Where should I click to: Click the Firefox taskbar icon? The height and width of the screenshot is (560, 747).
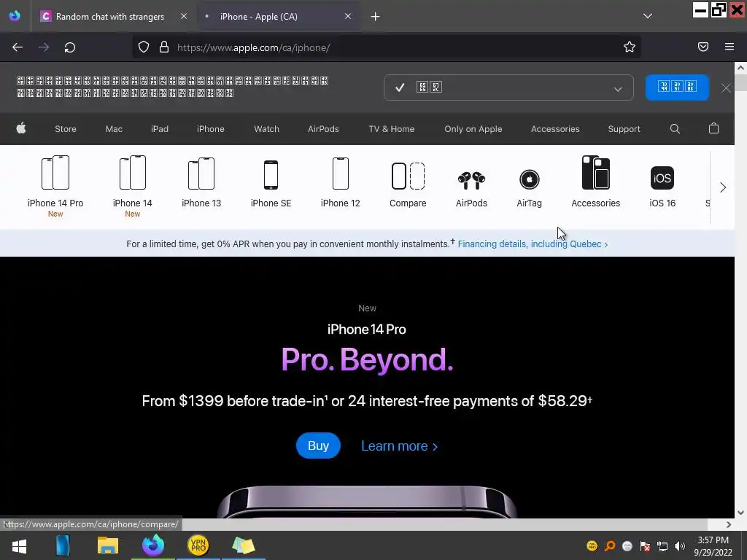(153, 545)
